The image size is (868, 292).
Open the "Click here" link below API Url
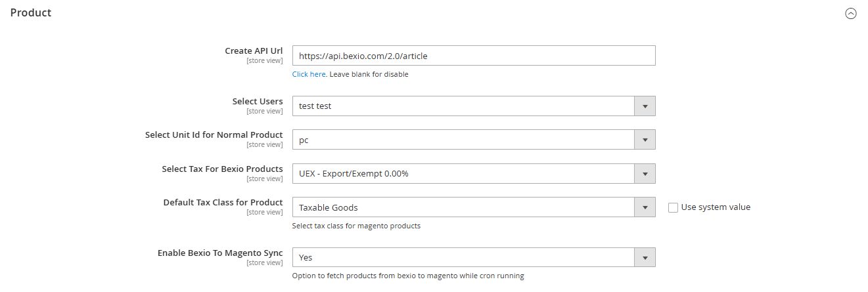pyautogui.click(x=309, y=74)
